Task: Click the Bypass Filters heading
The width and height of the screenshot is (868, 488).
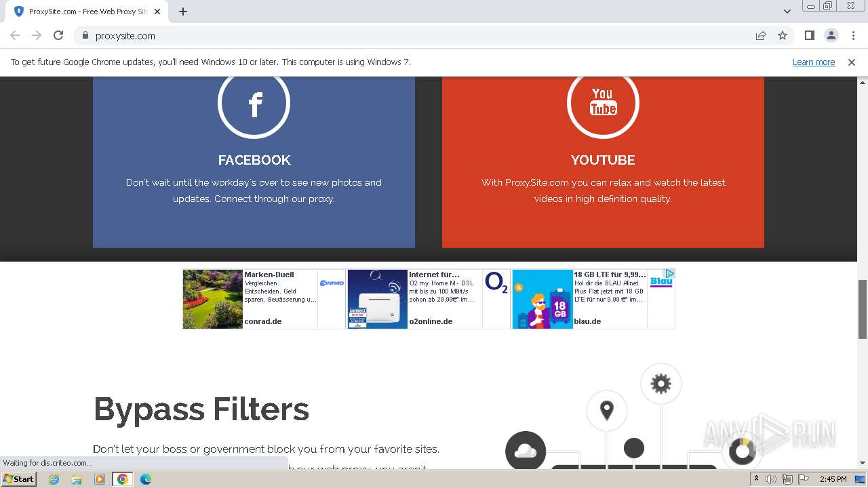Action: [x=201, y=409]
